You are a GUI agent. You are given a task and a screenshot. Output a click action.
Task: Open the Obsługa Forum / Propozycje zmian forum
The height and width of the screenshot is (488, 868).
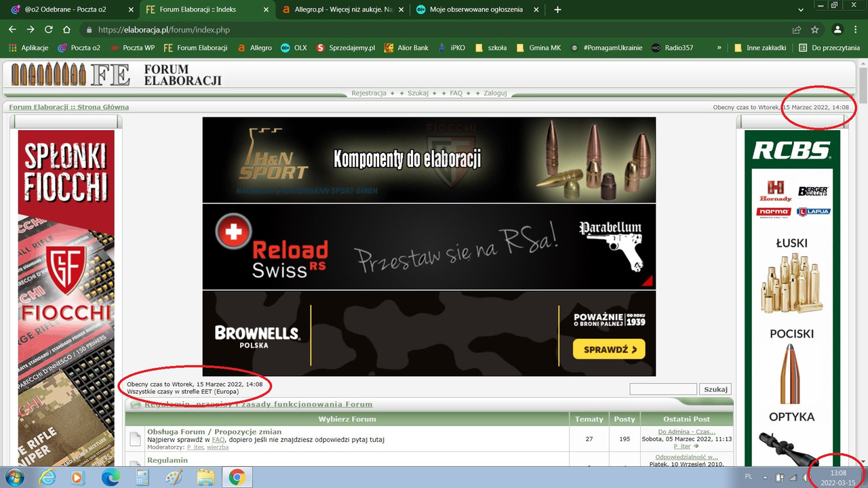214,432
